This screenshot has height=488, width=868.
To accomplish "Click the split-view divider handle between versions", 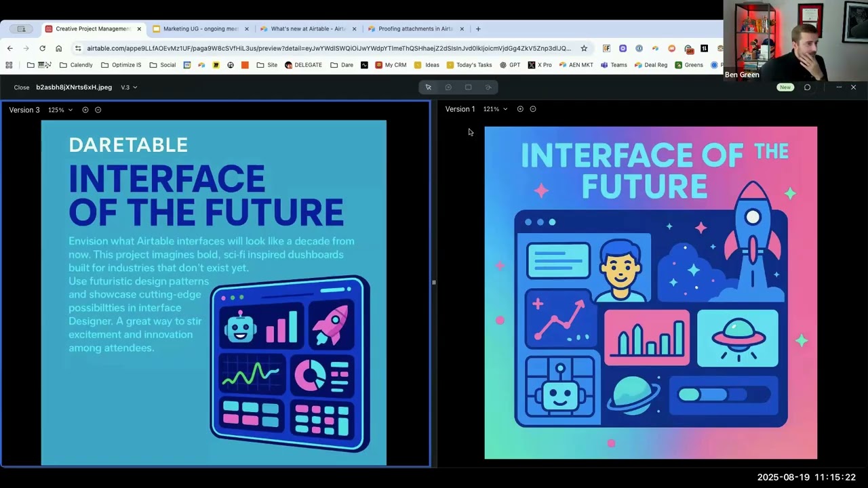I will point(434,283).
